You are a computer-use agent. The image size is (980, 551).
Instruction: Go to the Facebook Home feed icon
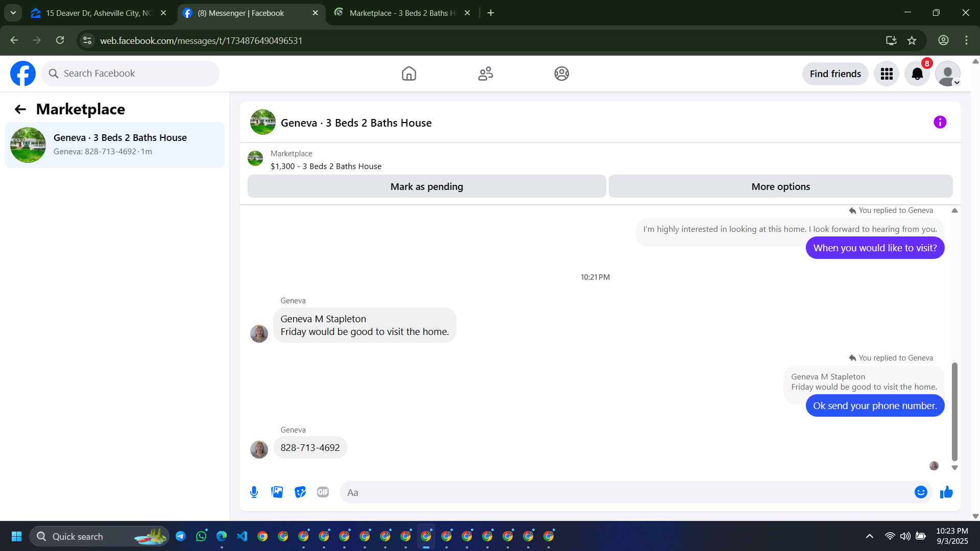click(409, 74)
